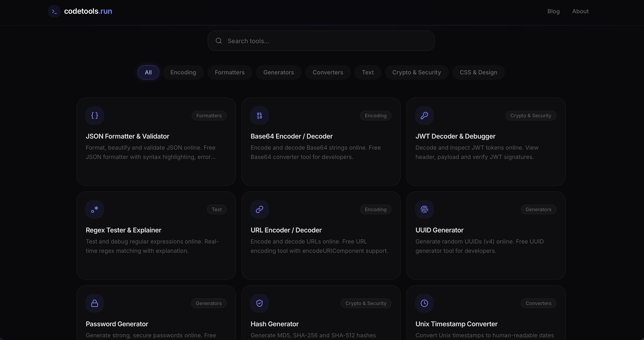Select the shield Hash Generator icon
Viewport: 644px width, 340px height.
pos(259,303)
